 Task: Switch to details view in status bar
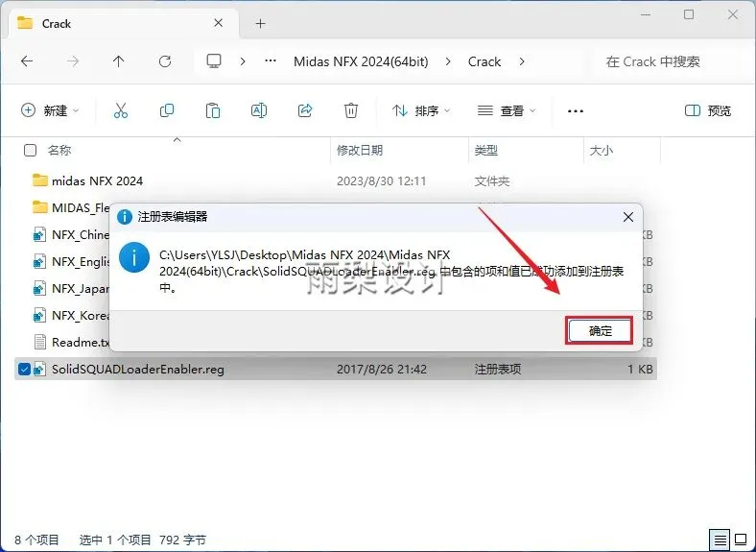[720, 540]
